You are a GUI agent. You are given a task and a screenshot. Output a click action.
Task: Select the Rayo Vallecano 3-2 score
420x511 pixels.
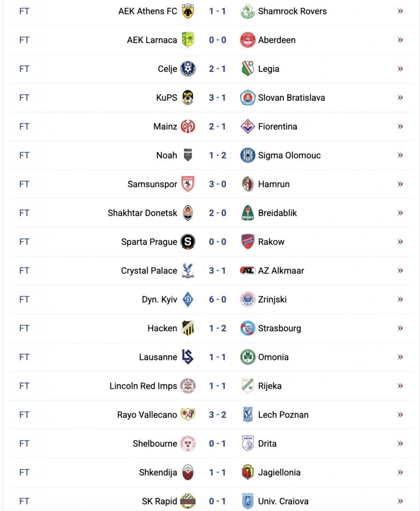(x=217, y=414)
